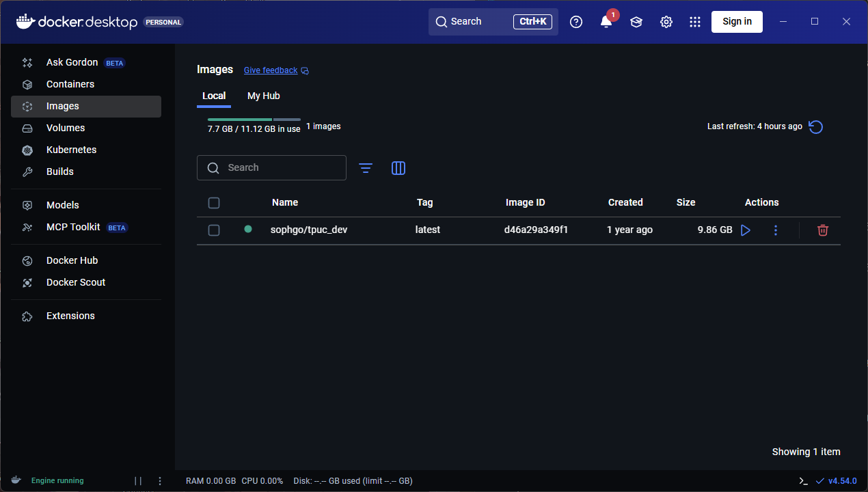Refresh the images list
The width and height of the screenshot is (868, 492).
pyautogui.click(x=815, y=127)
